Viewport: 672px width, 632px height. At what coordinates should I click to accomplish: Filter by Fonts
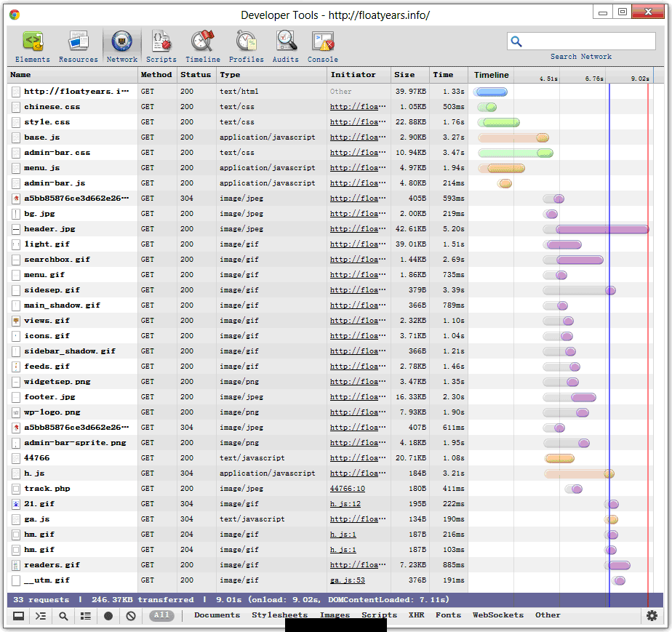[x=449, y=615]
